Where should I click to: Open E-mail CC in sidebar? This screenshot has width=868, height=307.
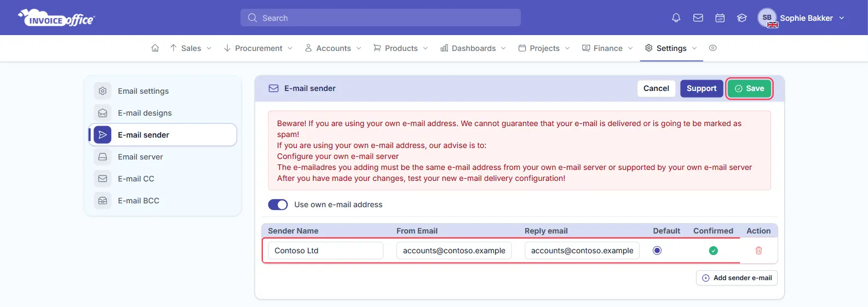click(x=163, y=179)
